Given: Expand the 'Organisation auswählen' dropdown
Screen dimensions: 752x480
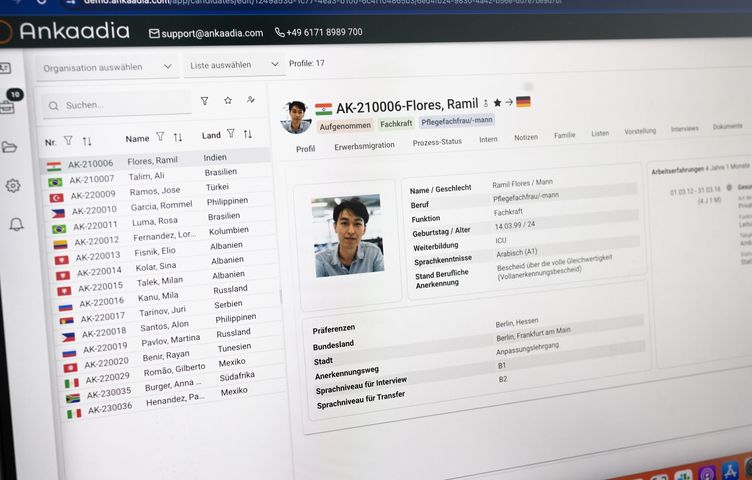Looking at the screenshot, I should pos(107,67).
